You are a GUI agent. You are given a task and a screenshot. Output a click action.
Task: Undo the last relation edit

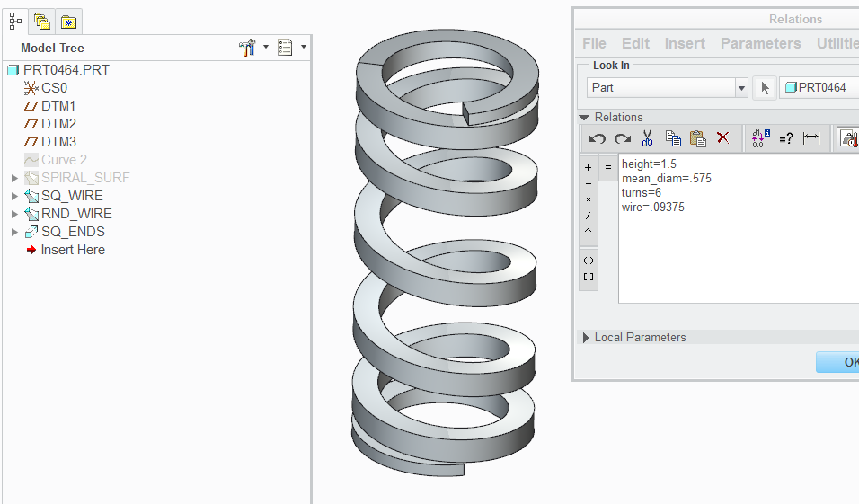point(598,138)
